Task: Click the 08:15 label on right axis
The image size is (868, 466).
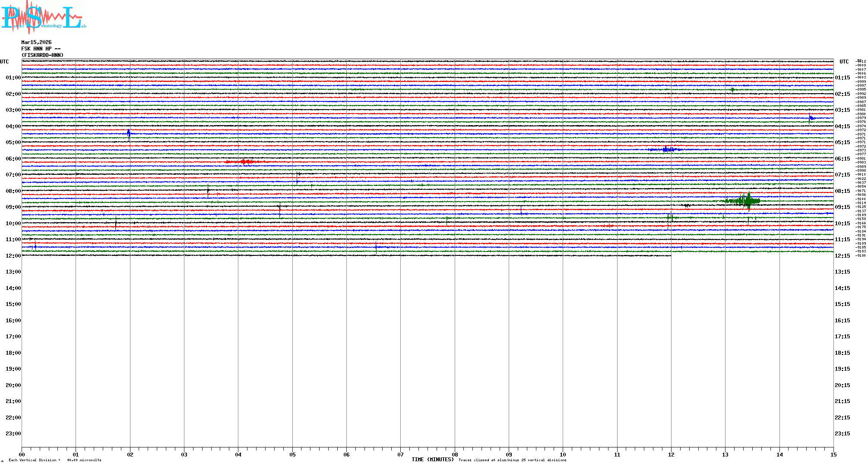Action: coord(842,191)
